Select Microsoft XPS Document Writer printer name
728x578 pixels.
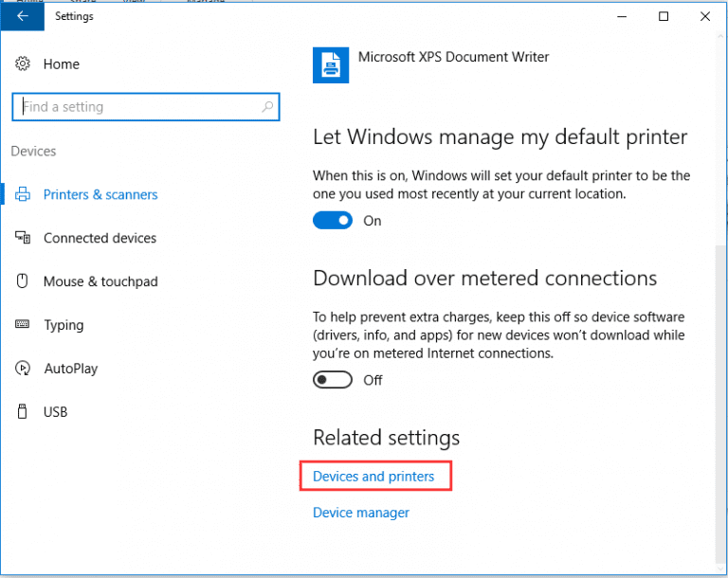pos(453,57)
